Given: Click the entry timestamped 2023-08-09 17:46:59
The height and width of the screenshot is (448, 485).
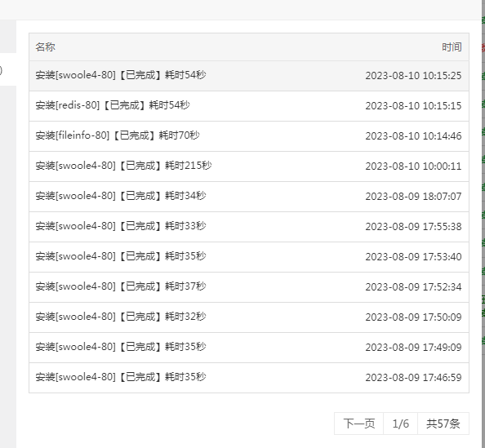Looking at the screenshot, I should click(x=249, y=378).
